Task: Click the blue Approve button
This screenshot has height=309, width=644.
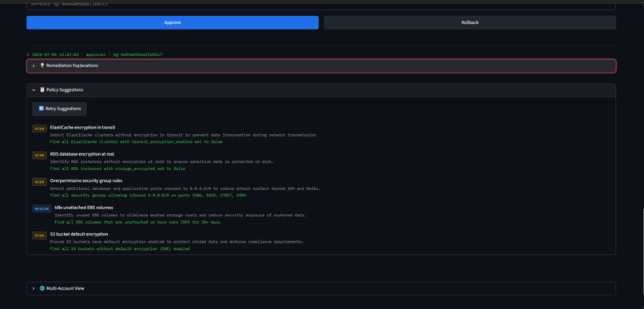Action: pyautogui.click(x=173, y=22)
